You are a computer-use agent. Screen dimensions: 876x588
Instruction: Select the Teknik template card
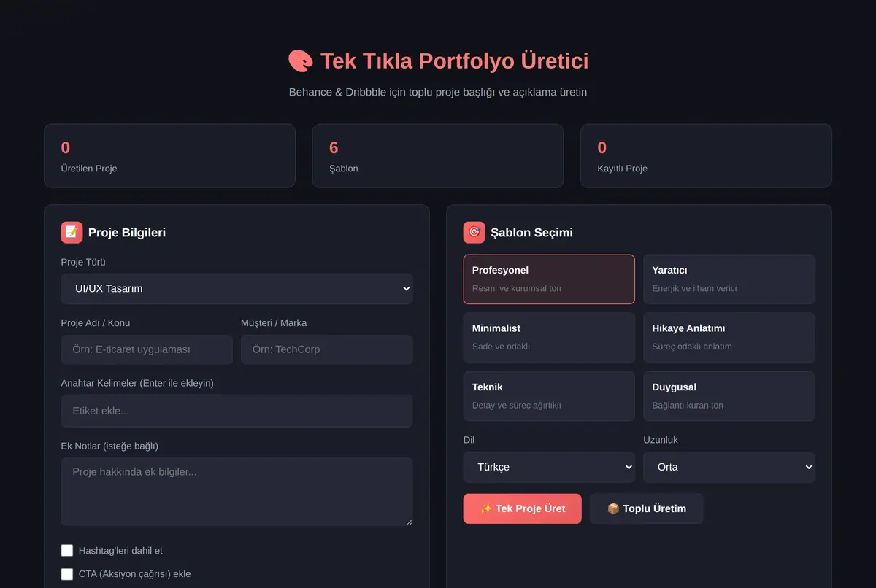[549, 395]
